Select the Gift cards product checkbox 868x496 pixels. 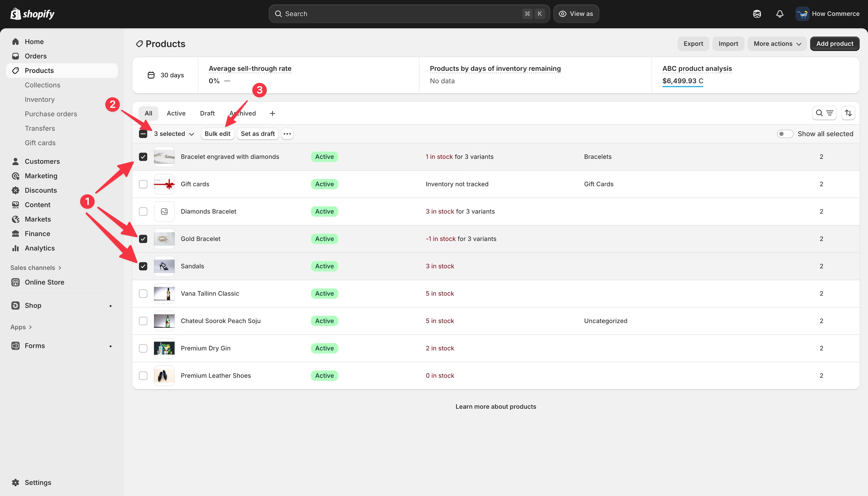tap(143, 184)
